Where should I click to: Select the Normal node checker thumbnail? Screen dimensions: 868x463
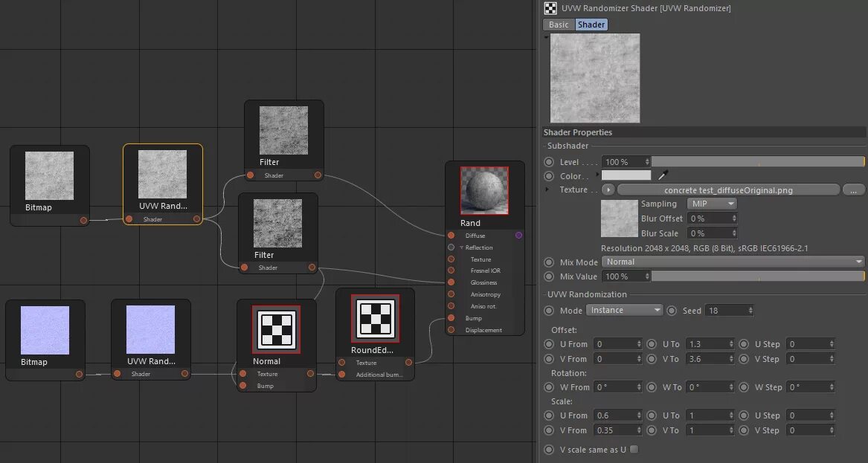[x=276, y=329]
